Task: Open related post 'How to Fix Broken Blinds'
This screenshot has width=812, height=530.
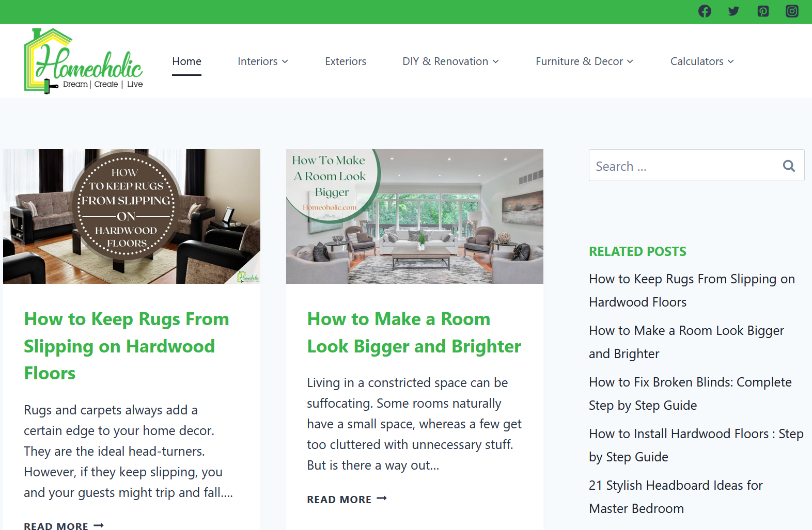Action: (690, 394)
